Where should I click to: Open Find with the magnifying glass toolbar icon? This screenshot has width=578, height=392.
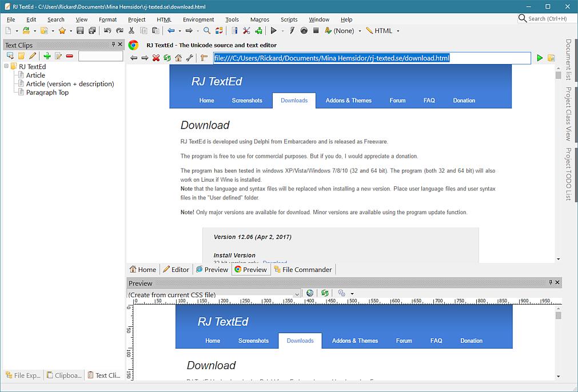pos(207,31)
